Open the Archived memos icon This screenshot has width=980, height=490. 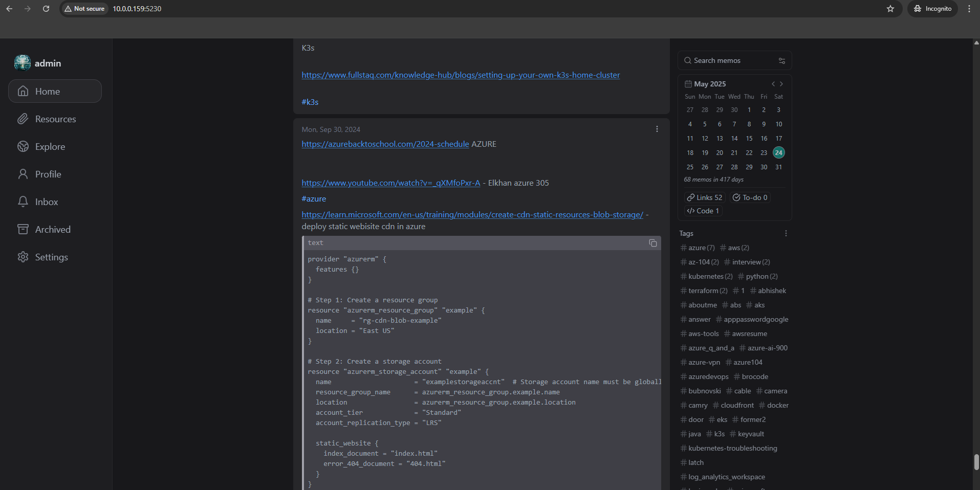(23, 230)
